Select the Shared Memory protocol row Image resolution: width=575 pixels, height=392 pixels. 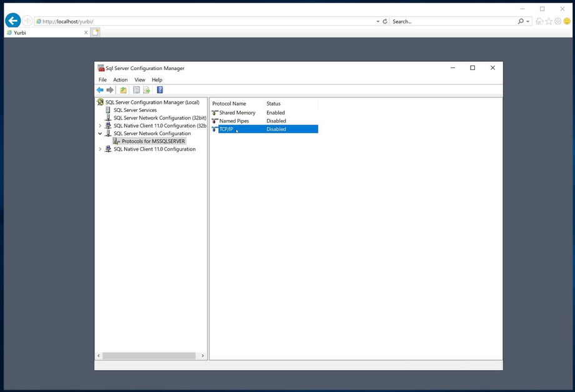coord(237,113)
